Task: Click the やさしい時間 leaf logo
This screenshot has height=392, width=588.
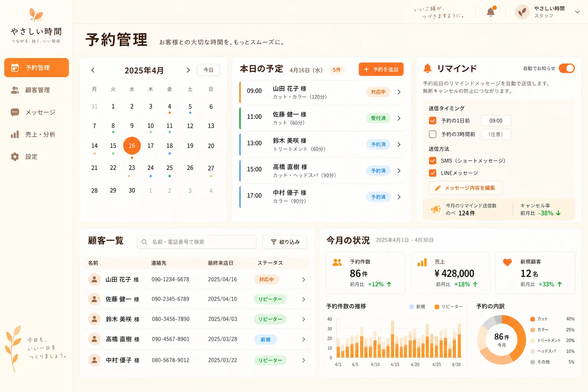Action: 36,15
